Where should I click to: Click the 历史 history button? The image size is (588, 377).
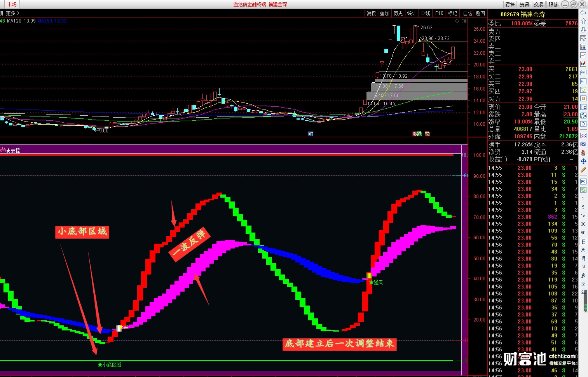[398, 13]
